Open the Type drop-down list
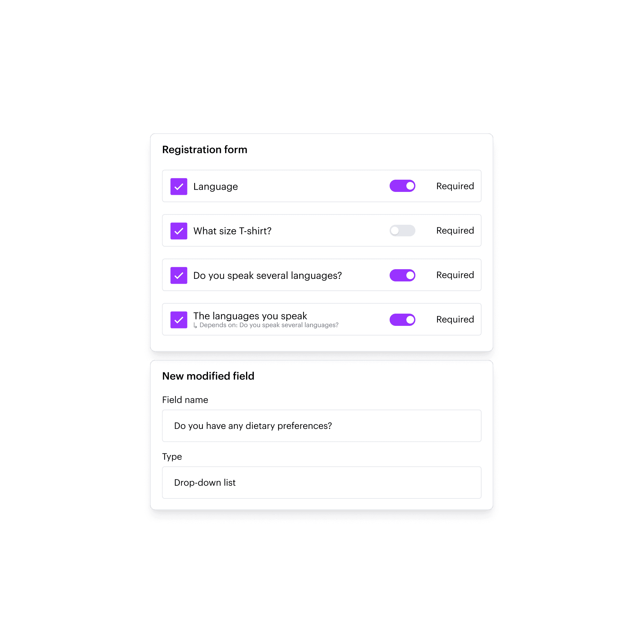644x644 pixels. click(x=321, y=482)
